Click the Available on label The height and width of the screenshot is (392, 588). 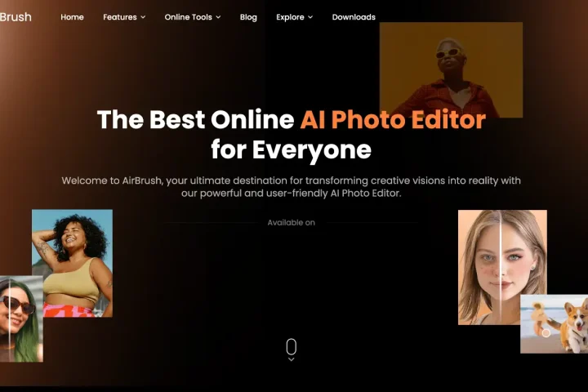291,223
